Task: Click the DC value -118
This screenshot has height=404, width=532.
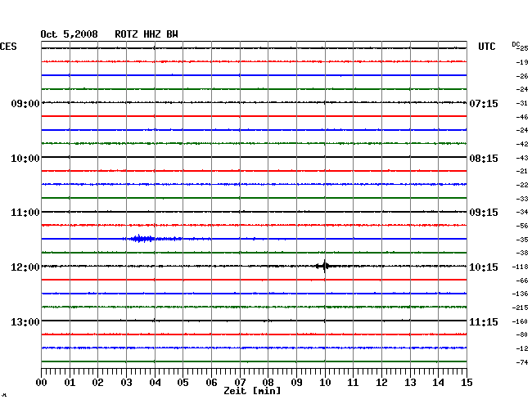Action: tap(520, 267)
